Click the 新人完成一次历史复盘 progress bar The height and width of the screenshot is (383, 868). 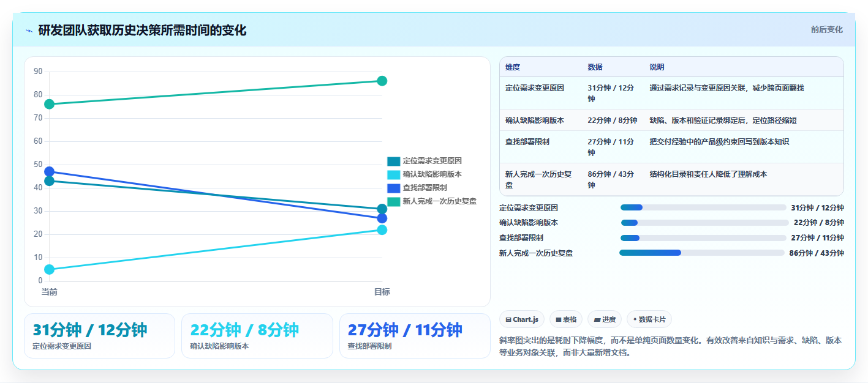pos(702,253)
